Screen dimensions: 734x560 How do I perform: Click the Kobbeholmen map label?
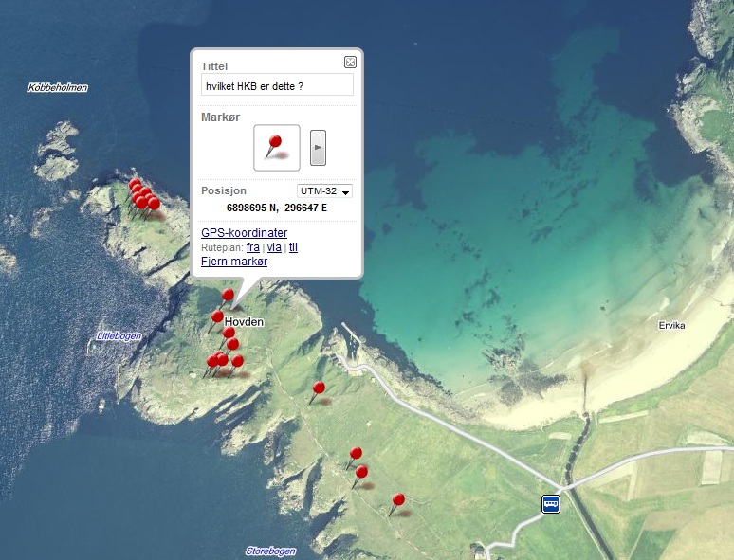[x=58, y=88]
